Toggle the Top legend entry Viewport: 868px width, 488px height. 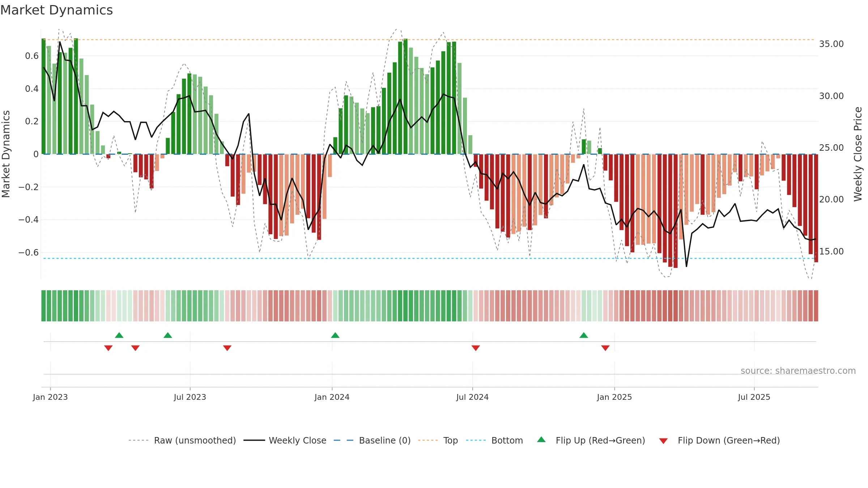pyautogui.click(x=438, y=440)
